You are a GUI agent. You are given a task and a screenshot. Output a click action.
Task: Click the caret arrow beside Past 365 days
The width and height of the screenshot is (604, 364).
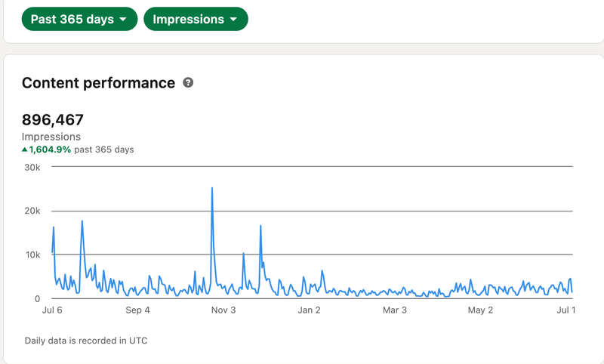click(x=122, y=20)
